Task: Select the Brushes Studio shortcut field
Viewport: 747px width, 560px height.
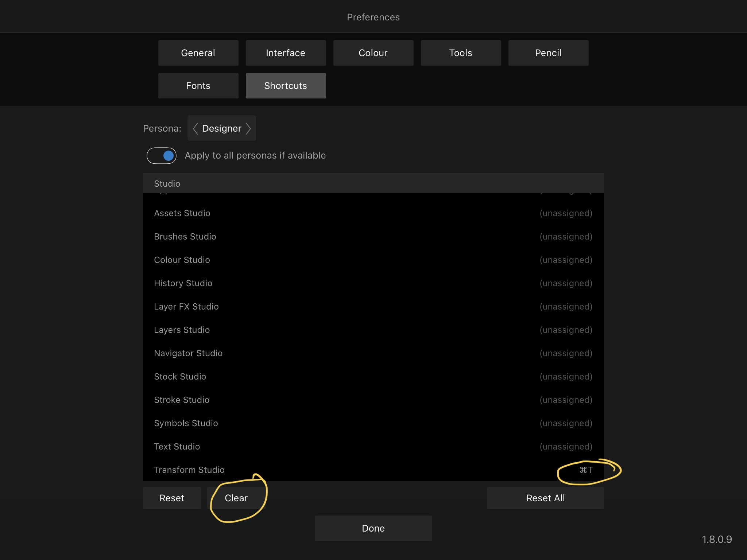Action: 565,236
